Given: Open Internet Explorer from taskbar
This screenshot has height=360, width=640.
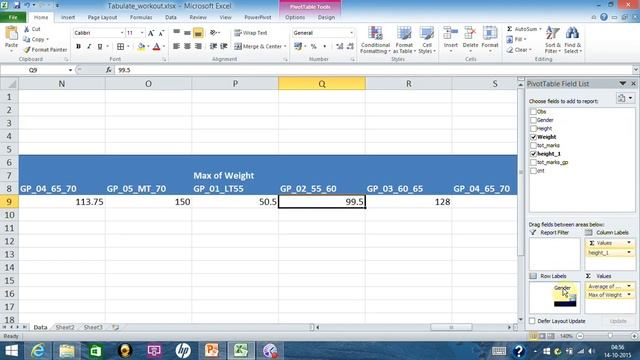Looking at the screenshot, I should [38, 351].
